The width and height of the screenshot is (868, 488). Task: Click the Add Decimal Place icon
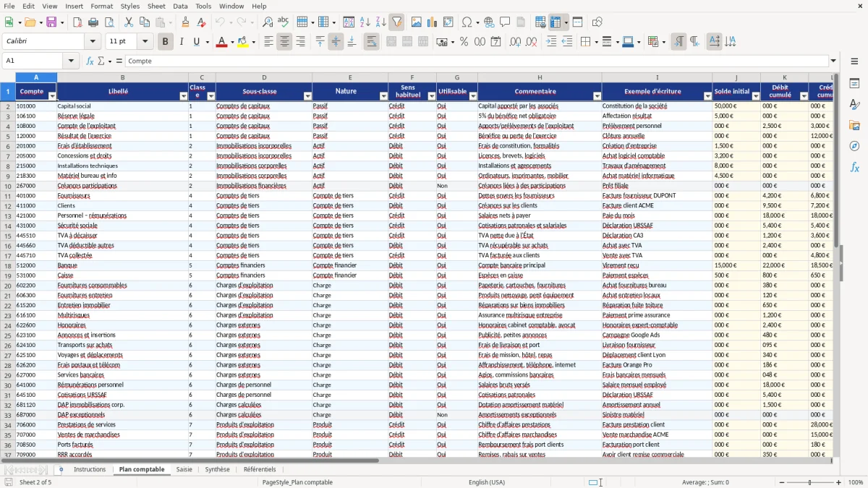[515, 42]
